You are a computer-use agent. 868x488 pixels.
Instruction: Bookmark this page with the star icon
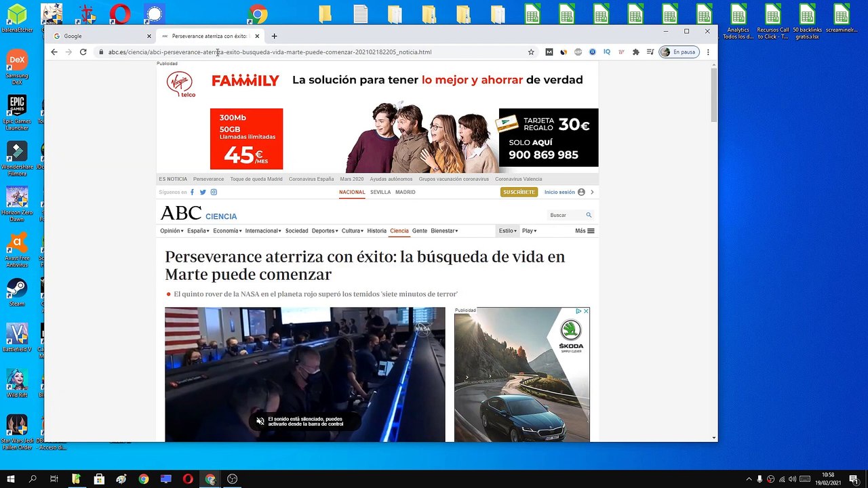[531, 52]
